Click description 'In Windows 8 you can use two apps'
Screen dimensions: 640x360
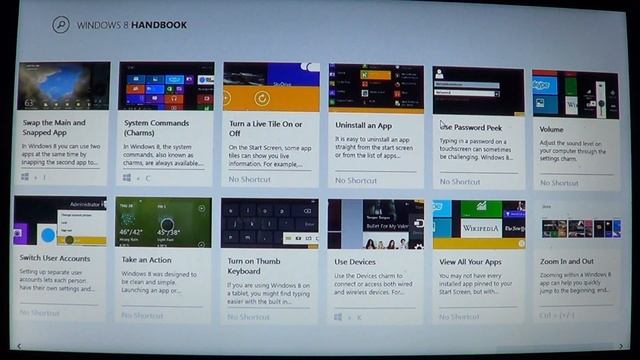pos(61,154)
